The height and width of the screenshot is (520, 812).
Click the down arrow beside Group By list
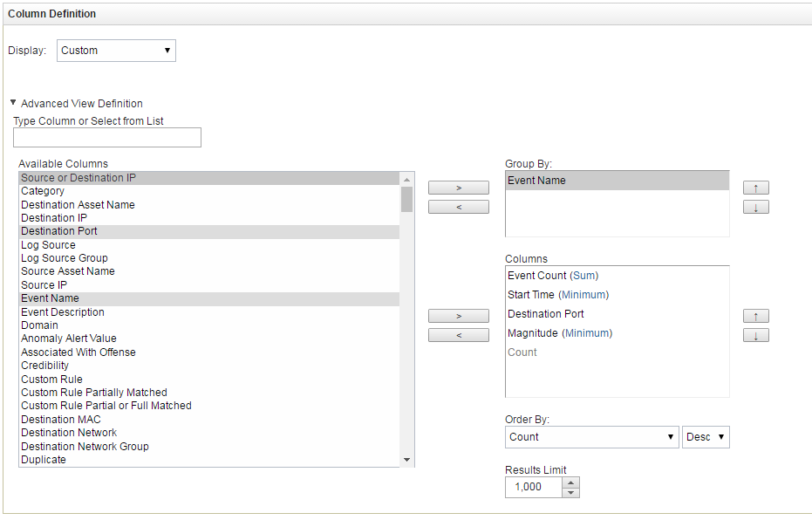coord(755,206)
